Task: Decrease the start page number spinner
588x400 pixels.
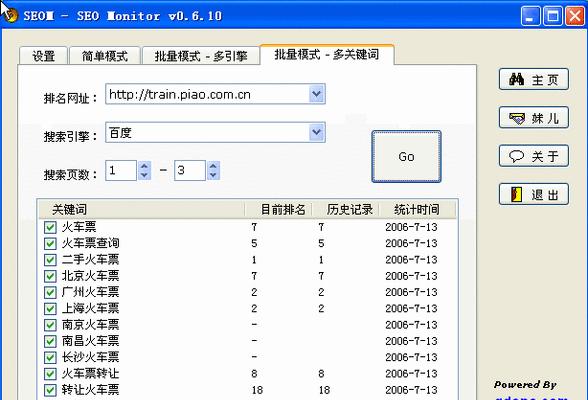Action: [x=144, y=175]
